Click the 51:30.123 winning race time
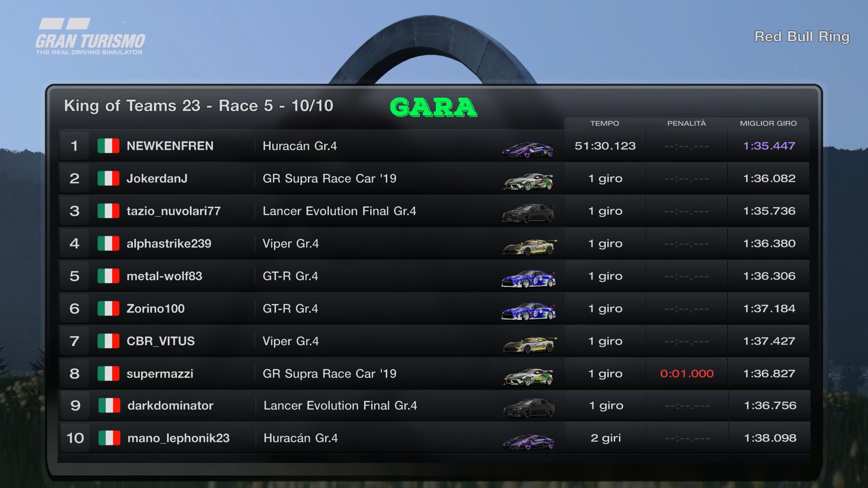 point(605,146)
